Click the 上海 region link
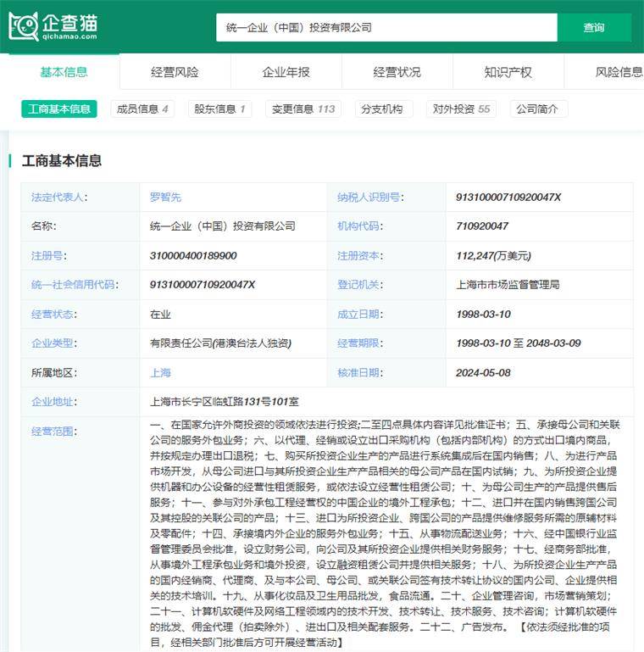This screenshot has height=652, width=644. (160, 372)
